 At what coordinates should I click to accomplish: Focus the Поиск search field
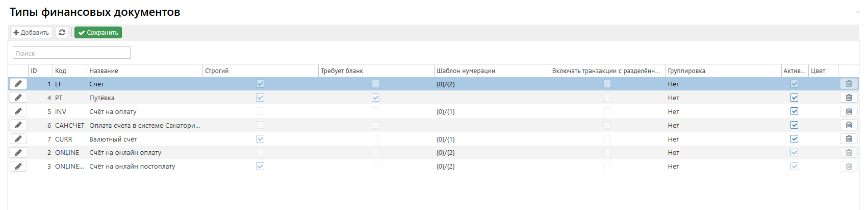pos(71,53)
